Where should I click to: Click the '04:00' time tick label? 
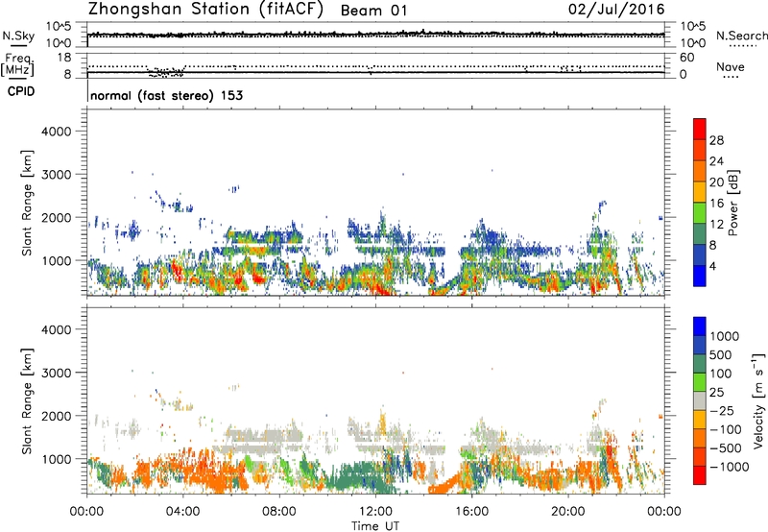tap(182, 512)
